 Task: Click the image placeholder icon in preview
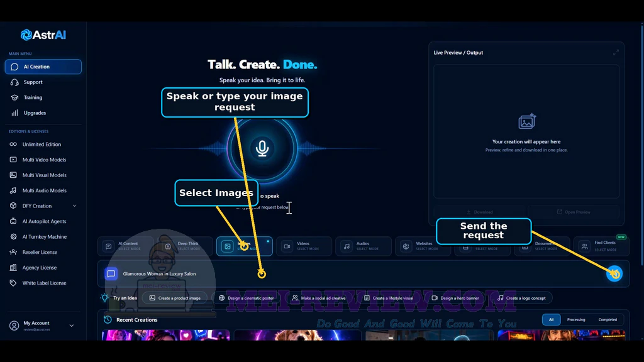click(x=527, y=121)
